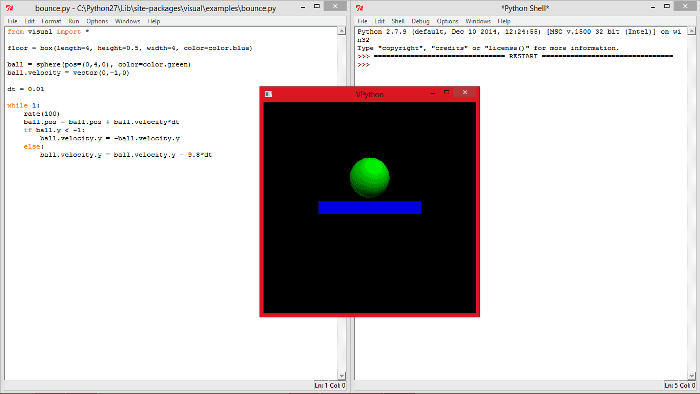Close the VPython window
The image size is (700, 394).
click(x=465, y=92)
